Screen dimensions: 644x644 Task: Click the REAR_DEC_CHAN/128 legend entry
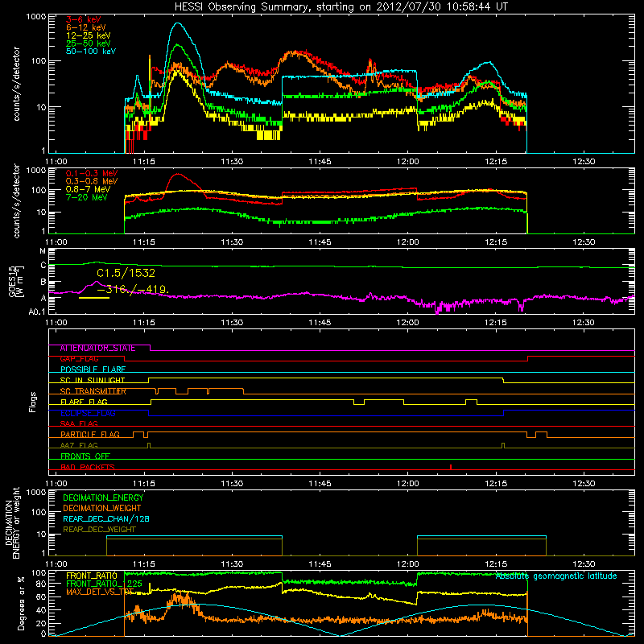tap(106, 519)
